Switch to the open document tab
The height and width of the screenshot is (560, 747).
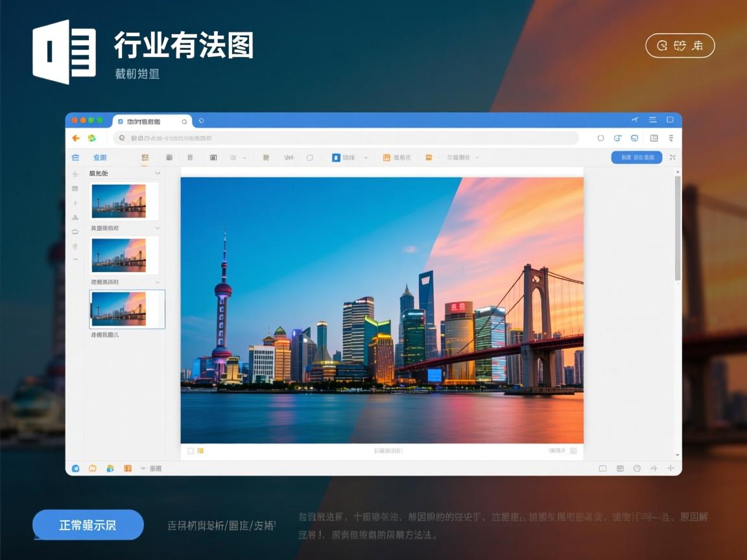point(149,121)
